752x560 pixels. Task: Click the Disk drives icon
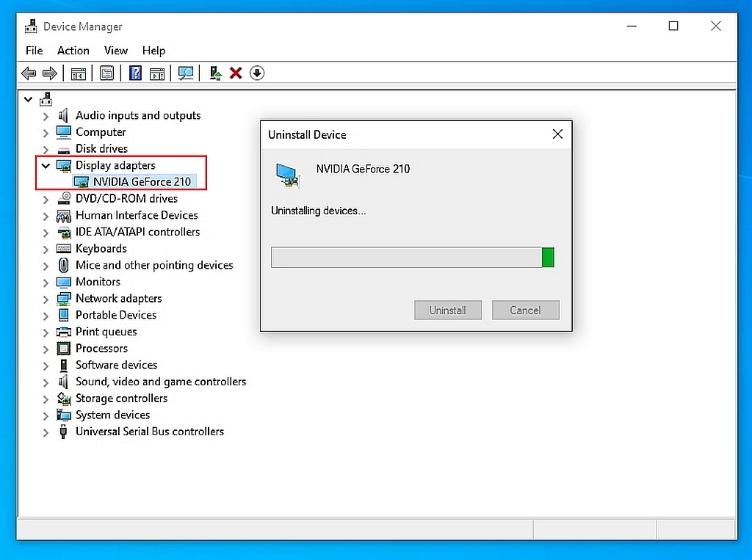click(x=64, y=150)
